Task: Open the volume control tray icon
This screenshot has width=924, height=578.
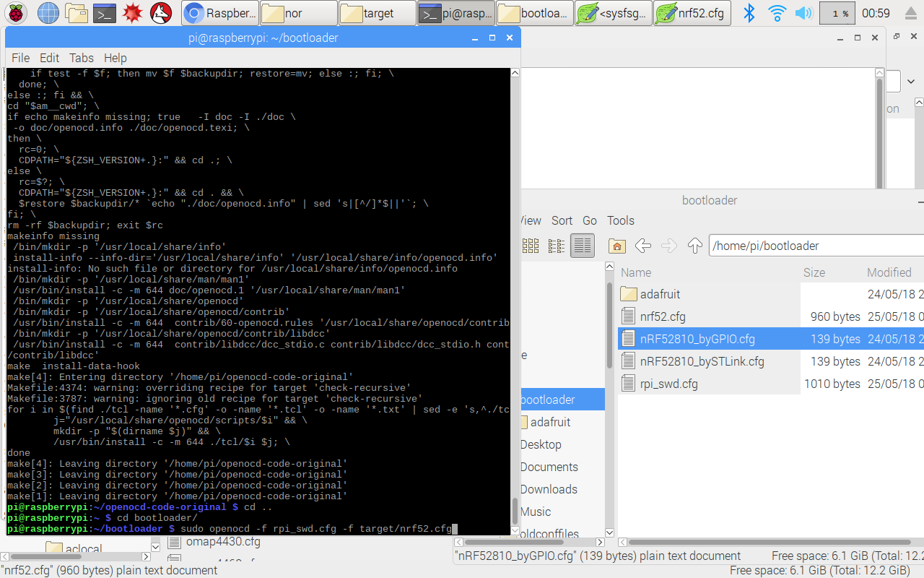Action: coord(803,13)
